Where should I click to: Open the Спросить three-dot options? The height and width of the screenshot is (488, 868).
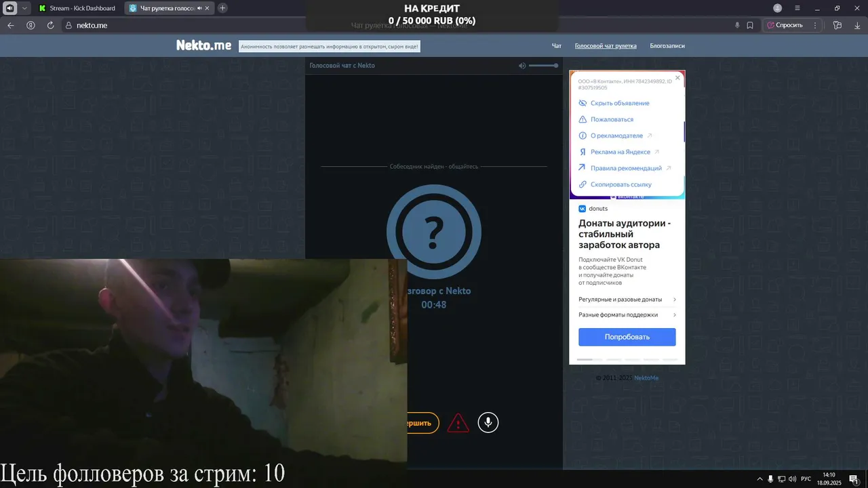tap(815, 25)
